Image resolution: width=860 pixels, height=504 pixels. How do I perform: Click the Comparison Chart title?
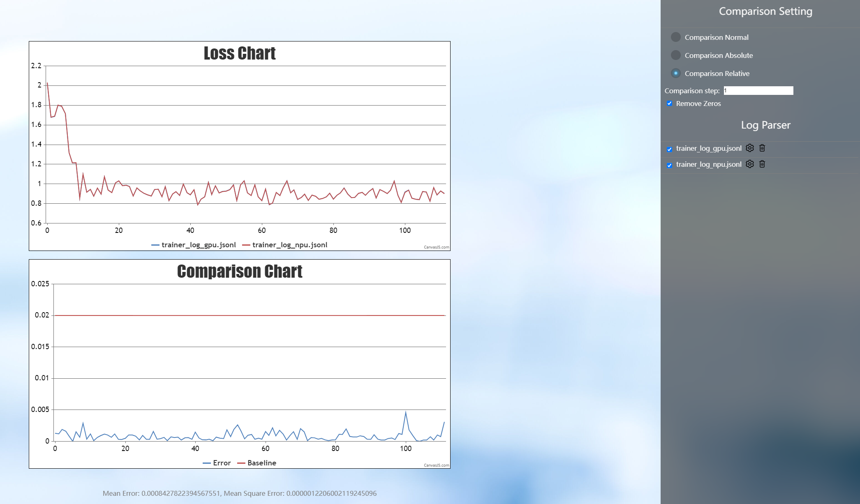[x=240, y=271]
